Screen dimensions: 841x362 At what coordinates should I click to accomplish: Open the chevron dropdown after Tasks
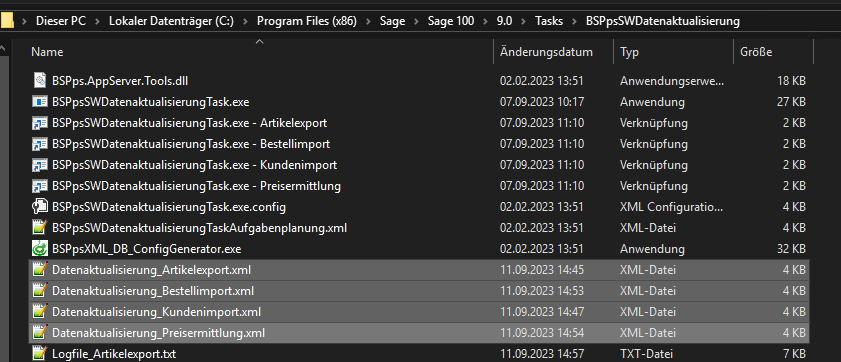point(575,21)
